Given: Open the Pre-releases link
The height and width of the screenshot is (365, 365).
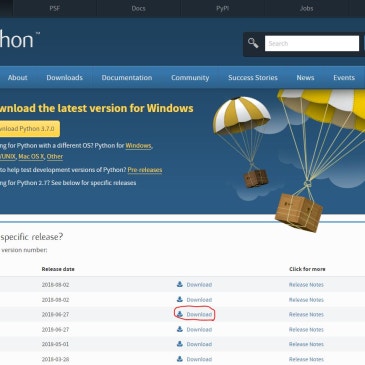Looking at the screenshot, I should tap(145, 170).
